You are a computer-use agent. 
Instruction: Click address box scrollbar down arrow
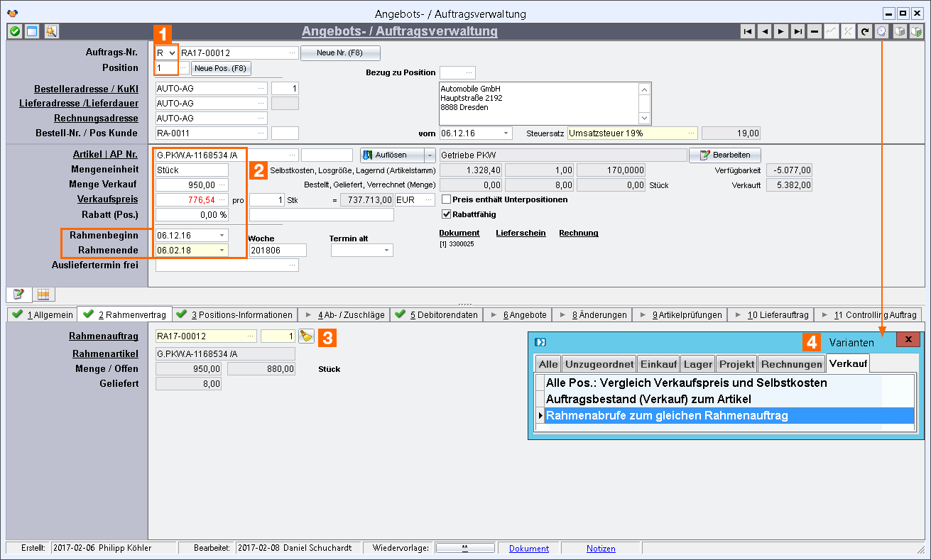coord(645,119)
